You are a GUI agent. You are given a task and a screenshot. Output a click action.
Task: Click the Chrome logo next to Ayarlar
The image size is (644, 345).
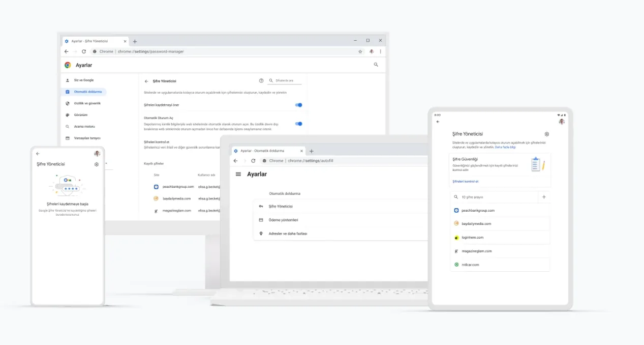68,65
